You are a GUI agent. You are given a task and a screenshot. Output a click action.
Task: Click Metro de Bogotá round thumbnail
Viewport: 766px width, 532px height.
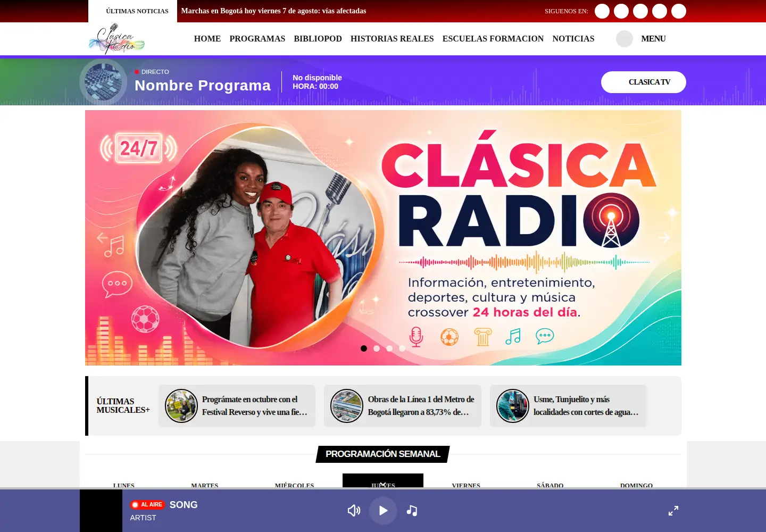click(347, 406)
